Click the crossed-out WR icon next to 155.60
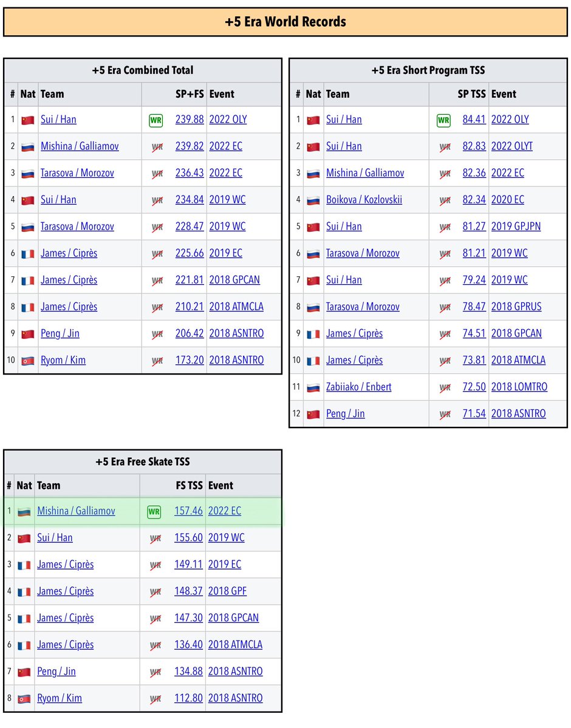This screenshot has height=728, width=571. click(155, 539)
